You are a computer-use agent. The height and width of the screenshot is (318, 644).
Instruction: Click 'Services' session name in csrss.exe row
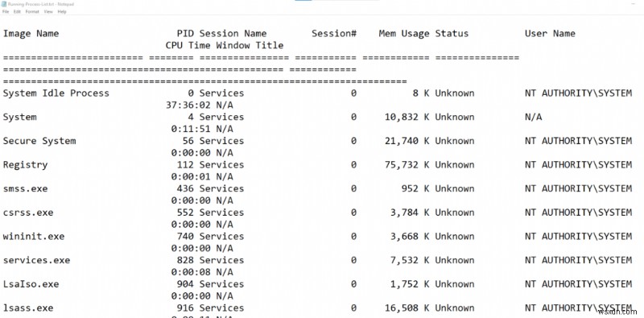[x=222, y=213]
